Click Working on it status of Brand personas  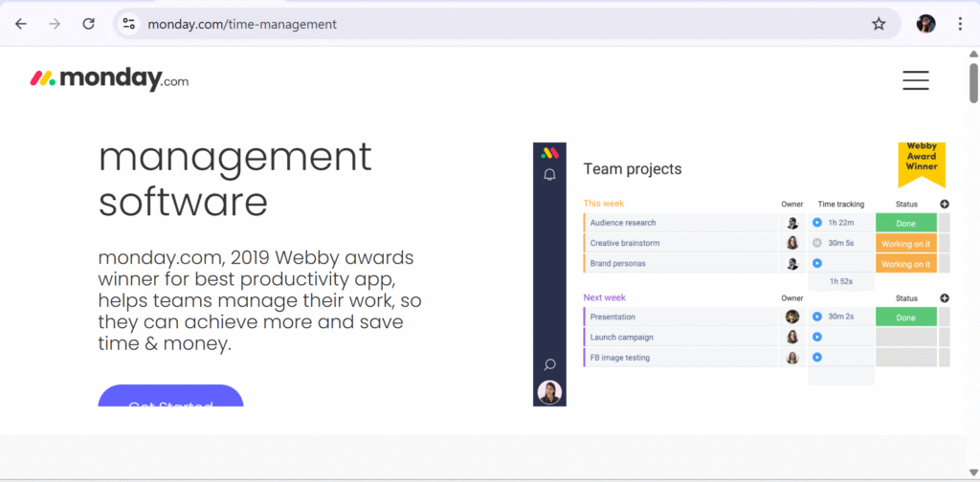point(905,264)
